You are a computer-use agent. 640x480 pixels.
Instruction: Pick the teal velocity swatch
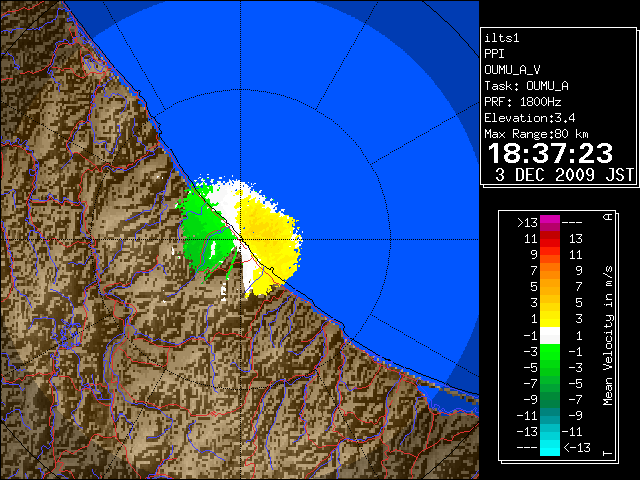pos(550,412)
